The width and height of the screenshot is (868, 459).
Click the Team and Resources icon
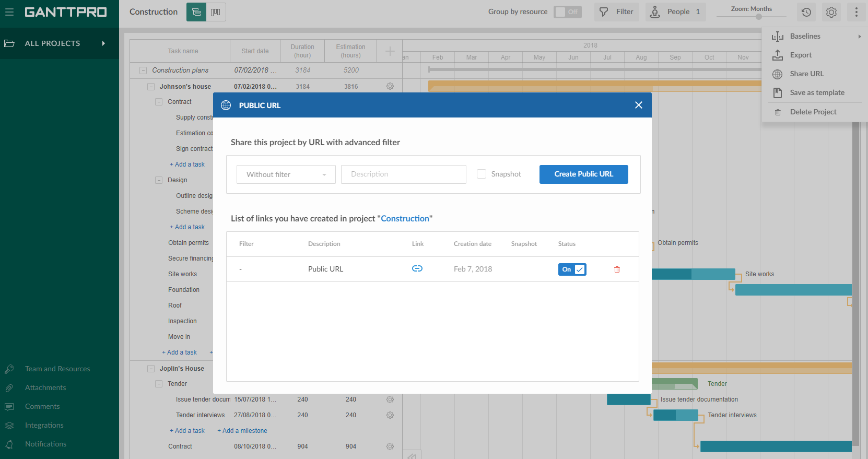tap(9, 369)
